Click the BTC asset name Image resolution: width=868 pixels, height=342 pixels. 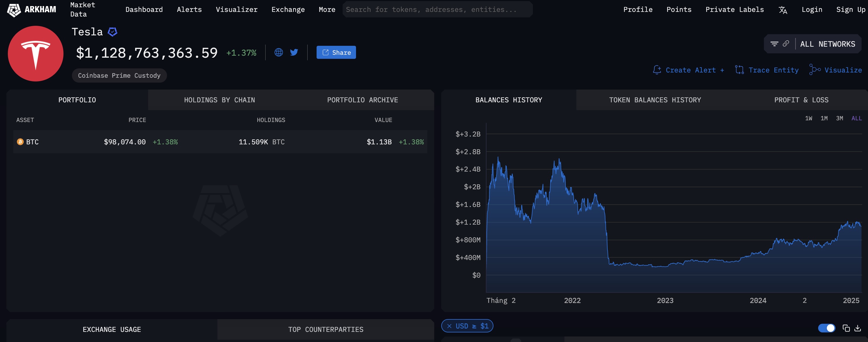[x=32, y=142]
